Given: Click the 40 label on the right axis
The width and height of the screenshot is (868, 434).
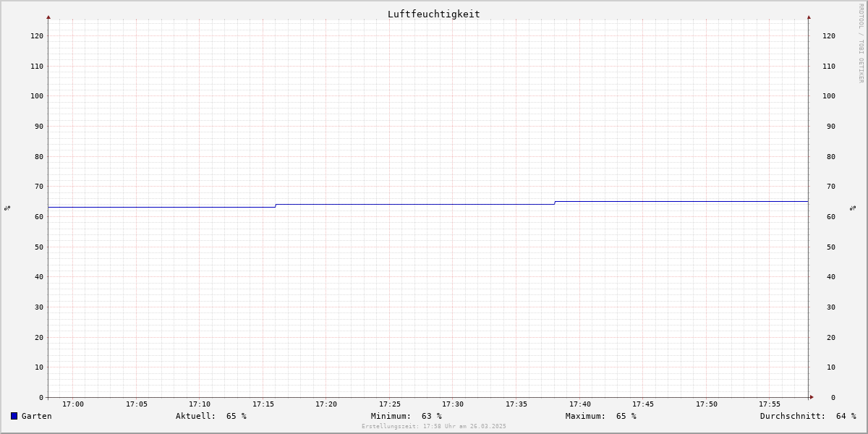Looking at the screenshot, I should tap(831, 277).
